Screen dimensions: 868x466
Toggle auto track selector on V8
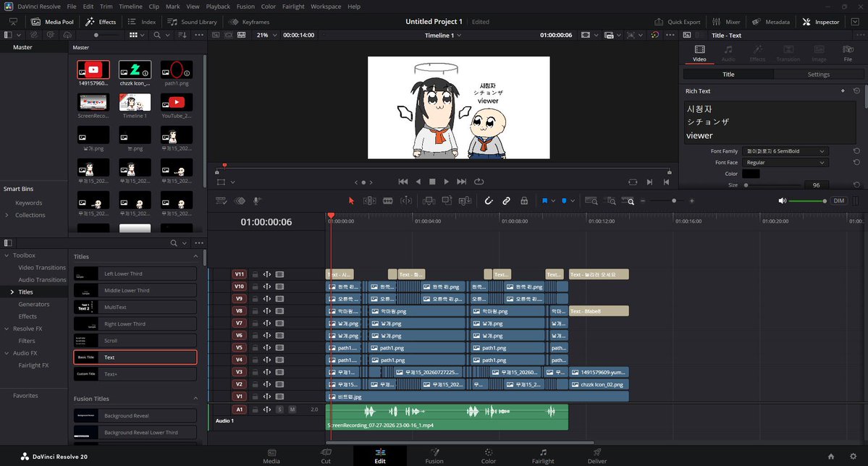click(267, 311)
